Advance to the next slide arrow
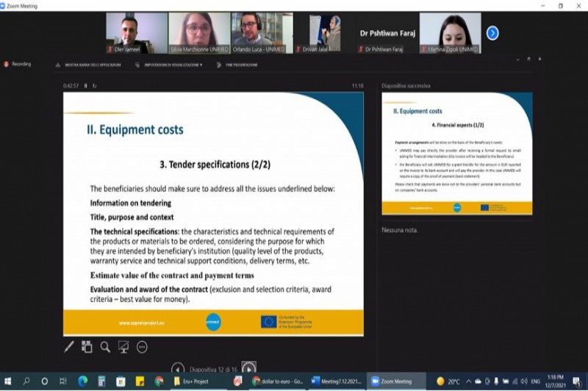 click(249, 368)
